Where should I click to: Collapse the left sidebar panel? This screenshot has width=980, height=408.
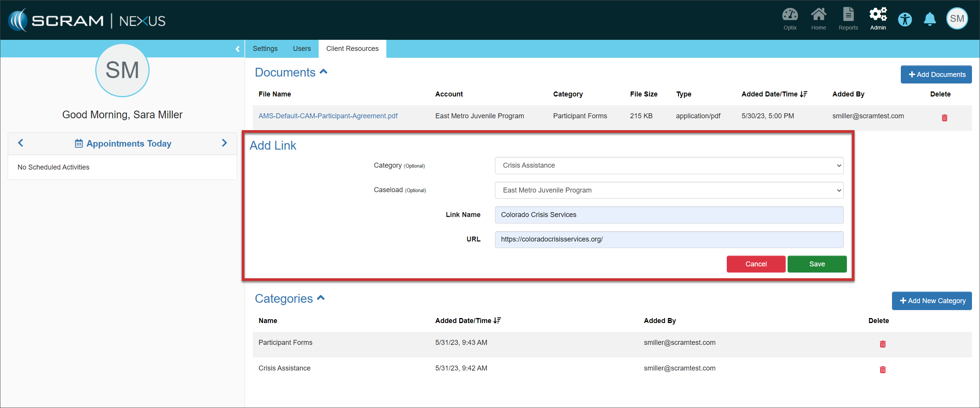237,49
